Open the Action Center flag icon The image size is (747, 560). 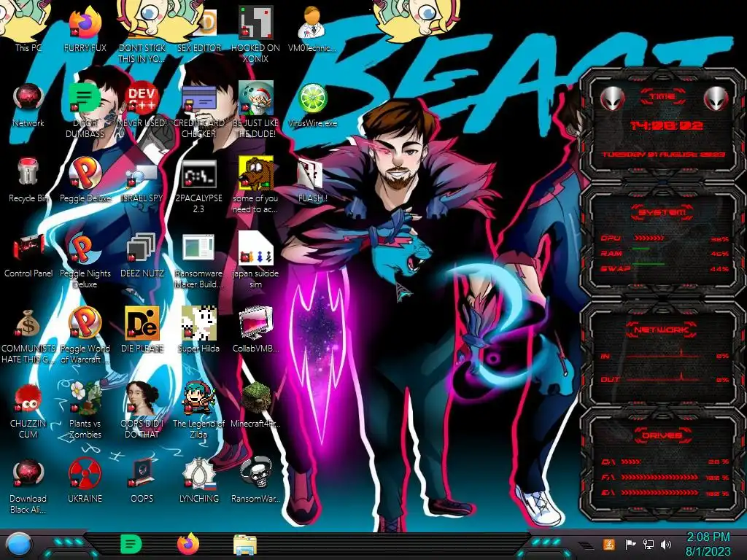[x=630, y=544]
